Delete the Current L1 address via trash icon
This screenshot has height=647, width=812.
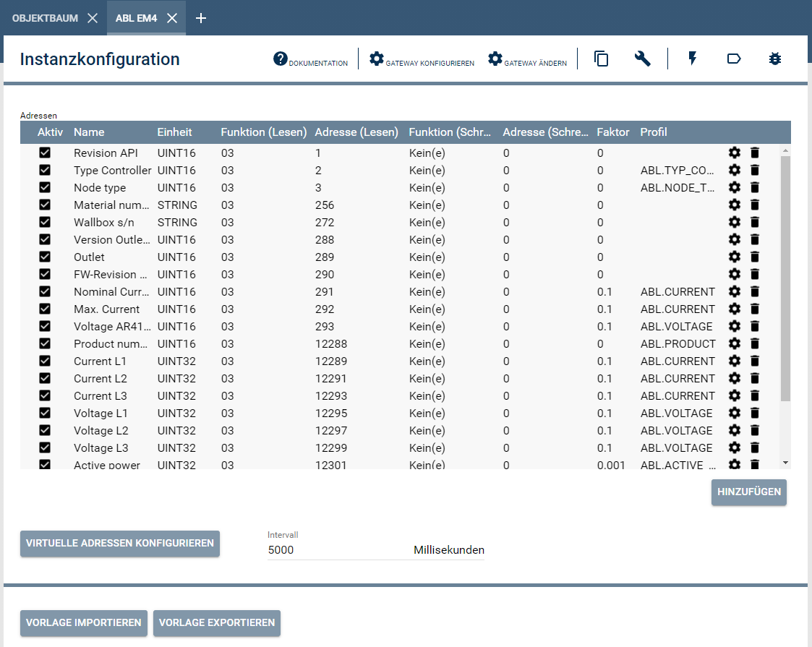click(755, 361)
